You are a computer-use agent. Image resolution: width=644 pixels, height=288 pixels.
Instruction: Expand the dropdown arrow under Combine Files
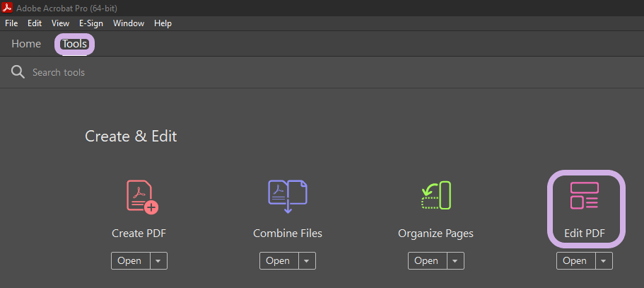click(x=307, y=261)
